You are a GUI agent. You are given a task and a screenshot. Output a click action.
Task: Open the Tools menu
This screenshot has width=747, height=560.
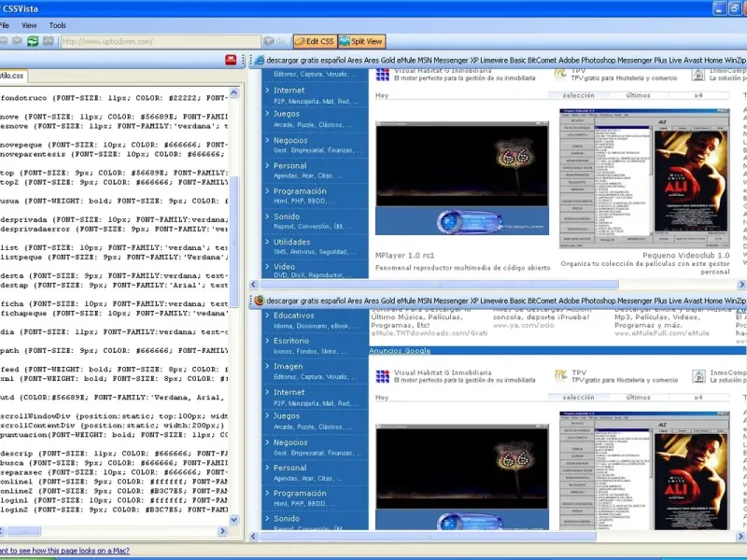click(x=58, y=25)
